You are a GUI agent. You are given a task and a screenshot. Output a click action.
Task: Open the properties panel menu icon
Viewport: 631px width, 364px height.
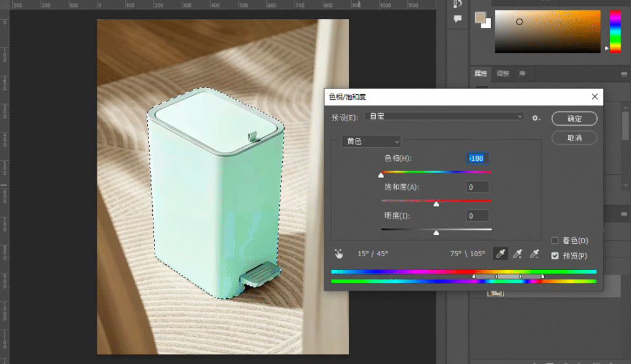click(624, 74)
